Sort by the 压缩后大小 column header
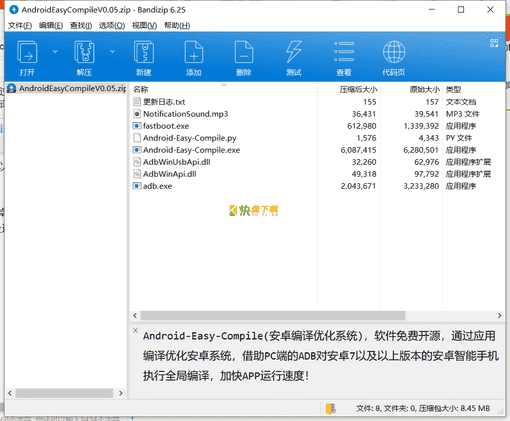Image resolution: width=510 pixels, height=421 pixels. 358,89
